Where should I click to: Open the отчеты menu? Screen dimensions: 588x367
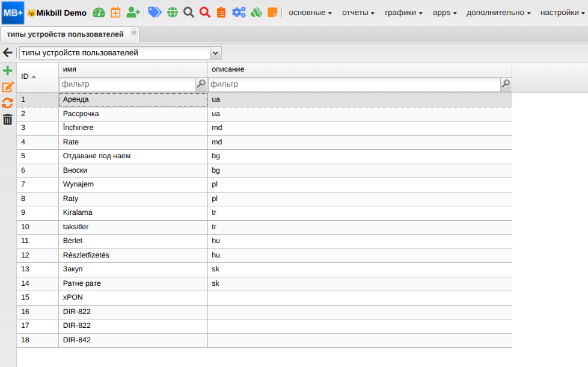point(358,13)
